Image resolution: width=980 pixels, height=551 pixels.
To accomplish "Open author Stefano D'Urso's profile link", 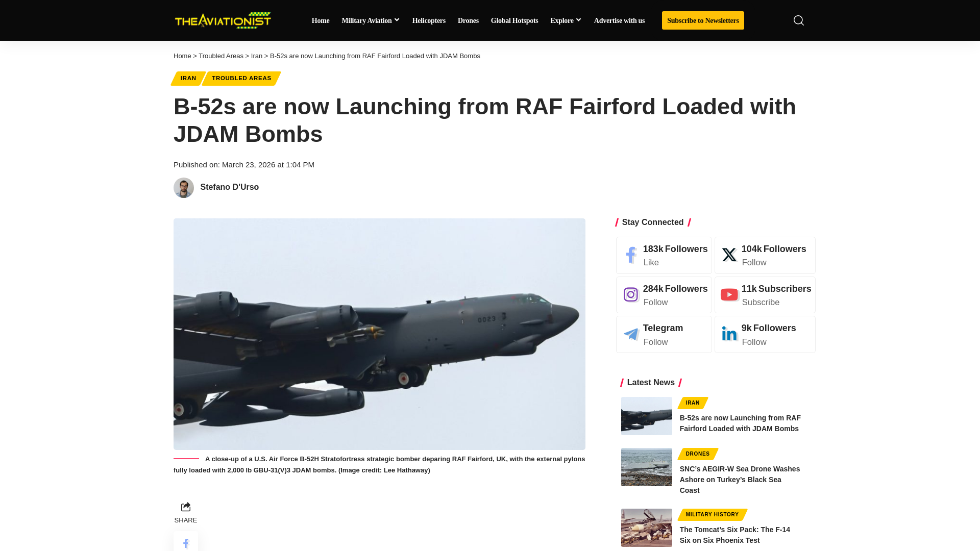I will (230, 187).
